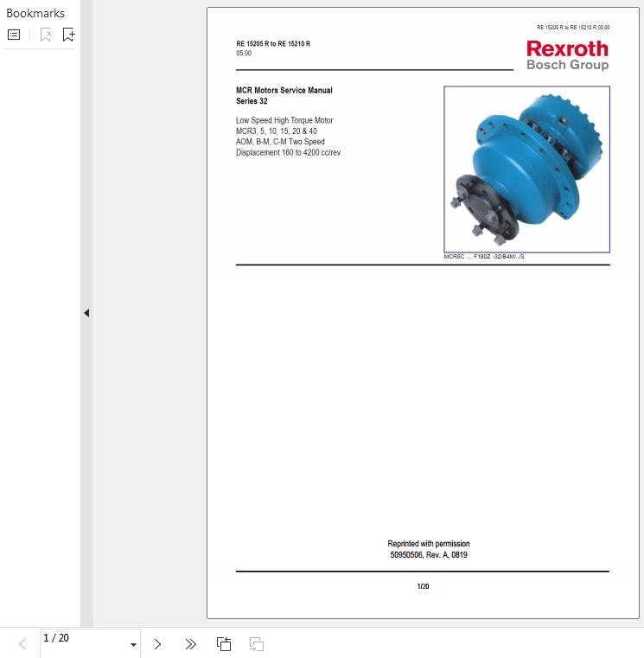
Task: Add a new bookmark with the plus icon
Action: 68,35
